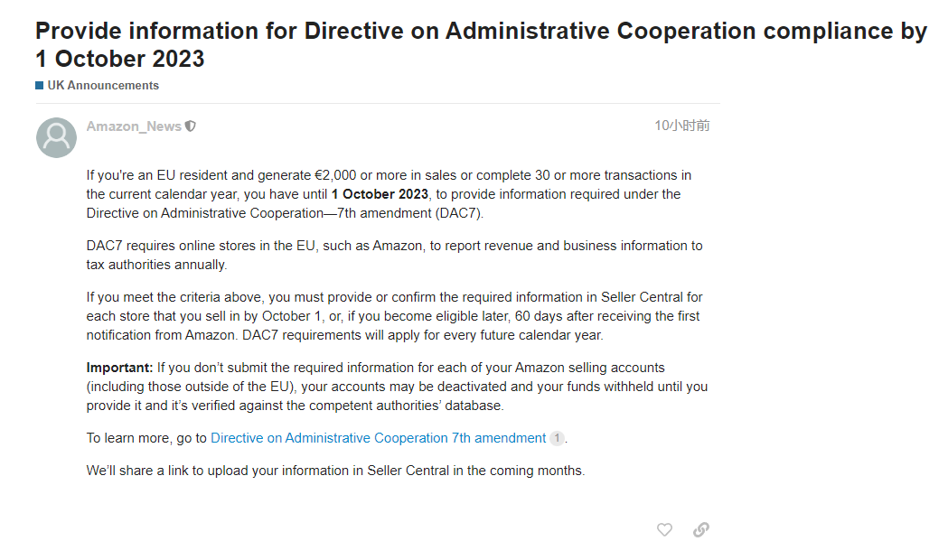Click the moderator shield beside Amazon_News
The image size is (948, 560).
(x=191, y=126)
